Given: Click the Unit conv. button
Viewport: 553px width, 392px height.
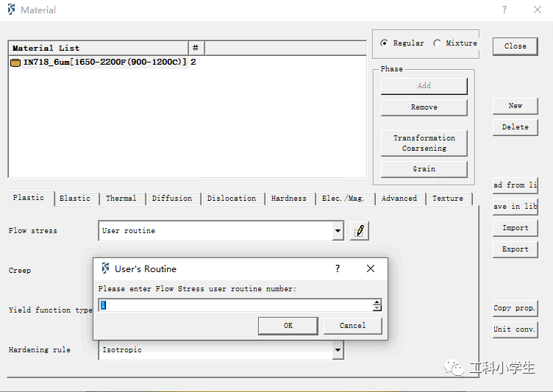Looking at the screenshot, I should point(515,329).
